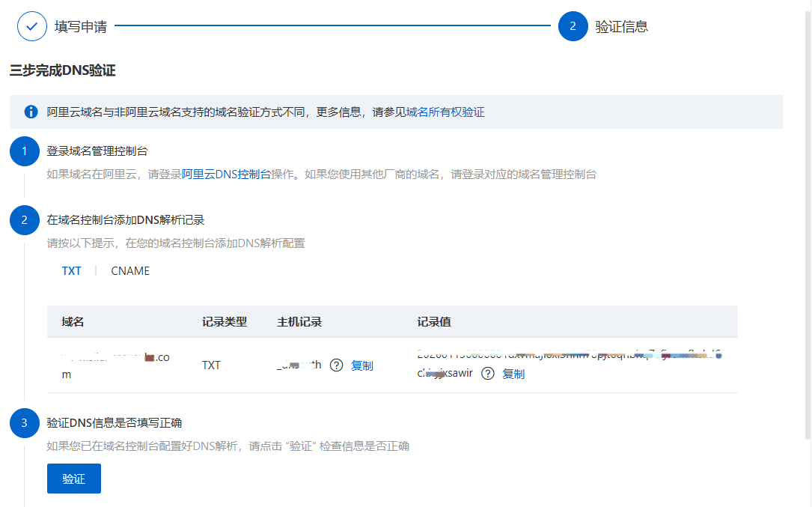Copy the 记录值 record value
This screenshot has height=507, width=812.
(513, 374)
